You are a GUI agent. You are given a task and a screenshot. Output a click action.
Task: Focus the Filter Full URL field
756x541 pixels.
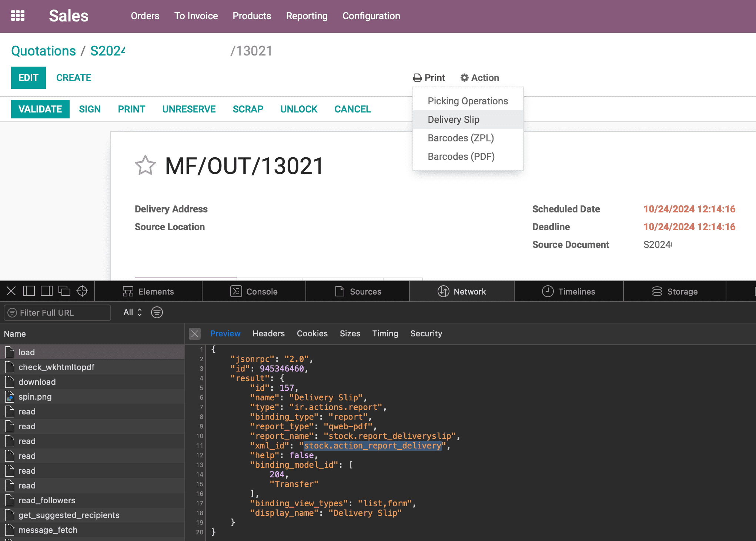(x=57, y=312)
